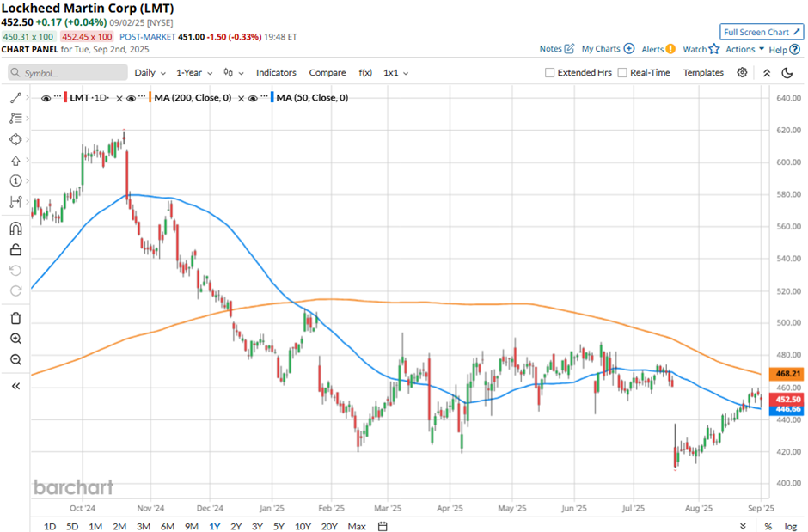
Task: Select the 6M range tab
Action: coord(168,526)
